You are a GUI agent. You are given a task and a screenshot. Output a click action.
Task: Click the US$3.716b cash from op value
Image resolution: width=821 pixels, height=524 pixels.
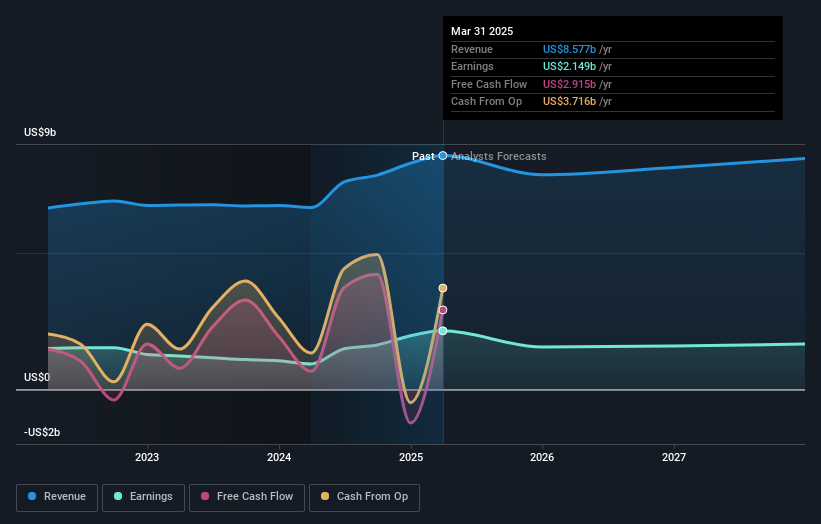569,102
